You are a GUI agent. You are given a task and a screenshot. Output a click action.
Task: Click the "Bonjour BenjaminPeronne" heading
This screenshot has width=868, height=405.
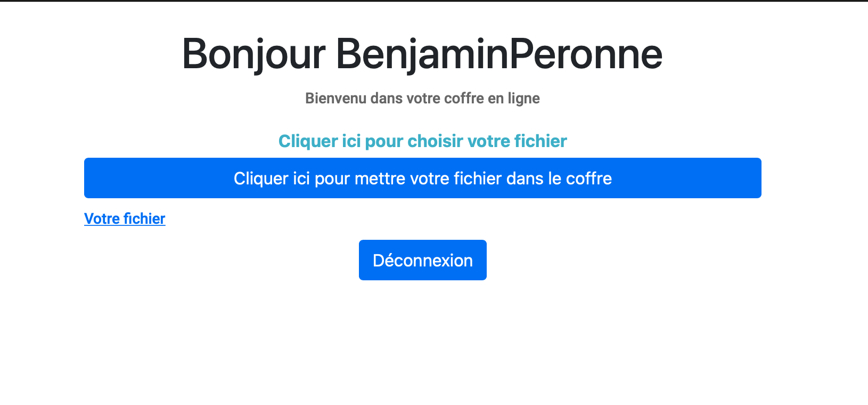[x=422, y=54]
